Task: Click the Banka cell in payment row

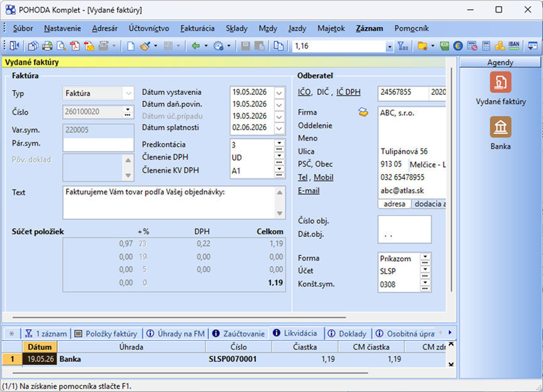Action: (131, 359)
